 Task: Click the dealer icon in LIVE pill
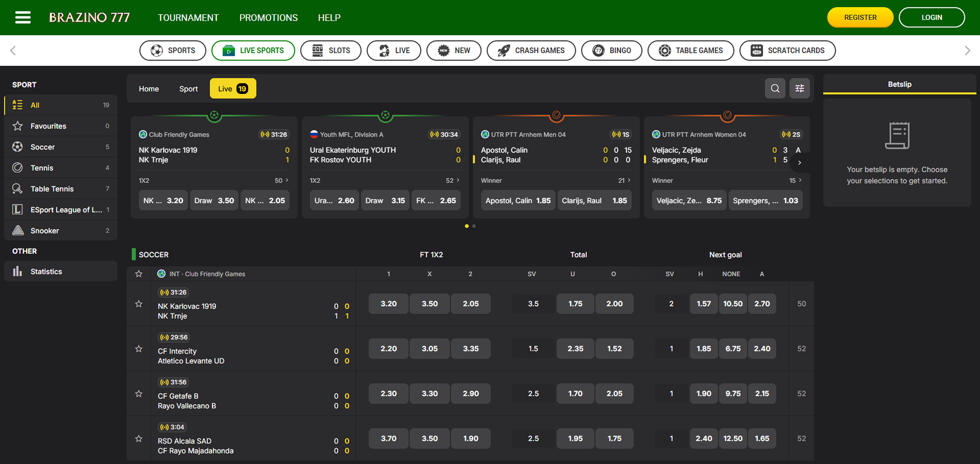[384, 51]
